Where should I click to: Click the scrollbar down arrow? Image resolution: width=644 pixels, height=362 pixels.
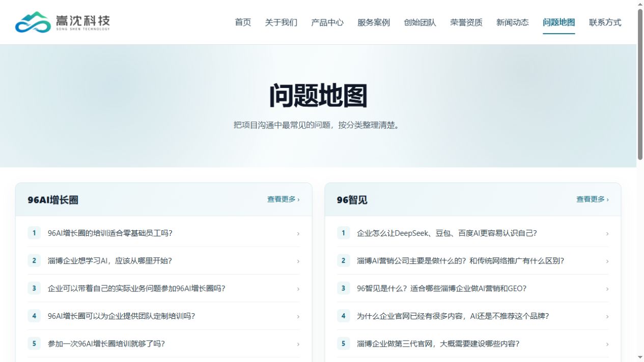point(640,358)
